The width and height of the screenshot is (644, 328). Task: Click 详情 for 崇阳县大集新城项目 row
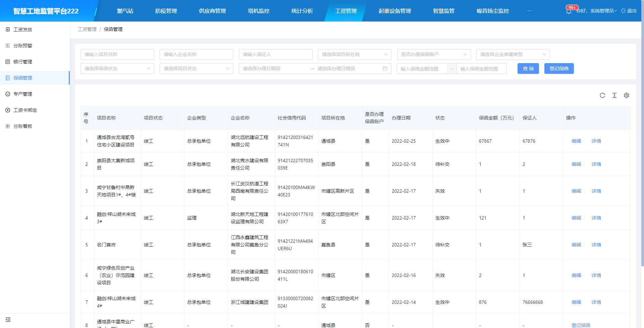point(596,164)
